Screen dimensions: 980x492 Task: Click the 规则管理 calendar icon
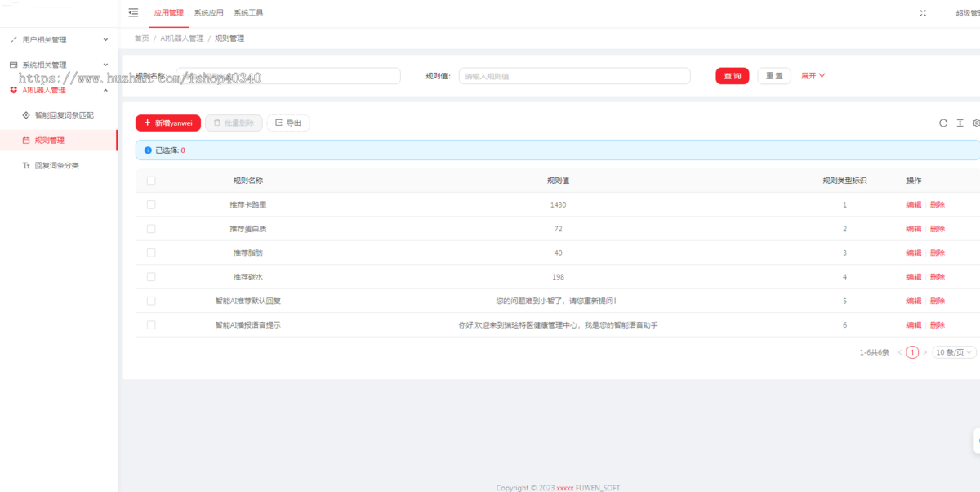(26, 141)
